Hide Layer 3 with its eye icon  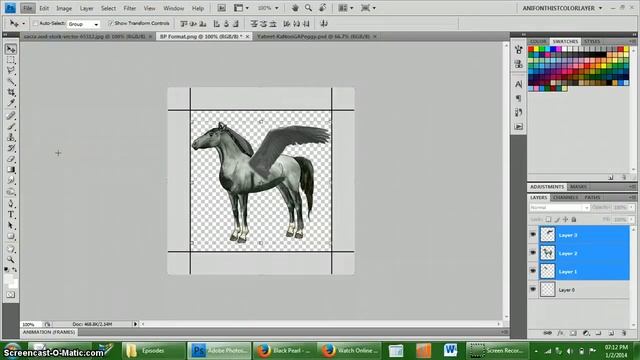click(x=533, y=235)
